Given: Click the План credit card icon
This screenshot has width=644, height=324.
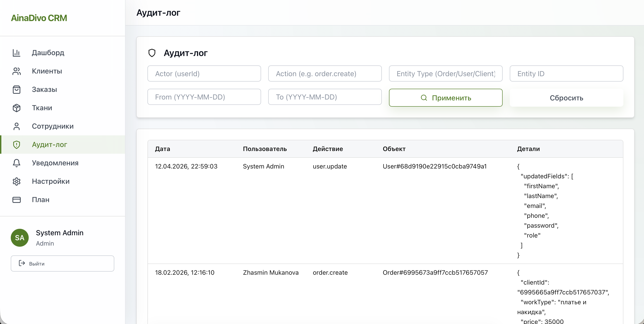Looking at the screenshot, I should [17, 200].
